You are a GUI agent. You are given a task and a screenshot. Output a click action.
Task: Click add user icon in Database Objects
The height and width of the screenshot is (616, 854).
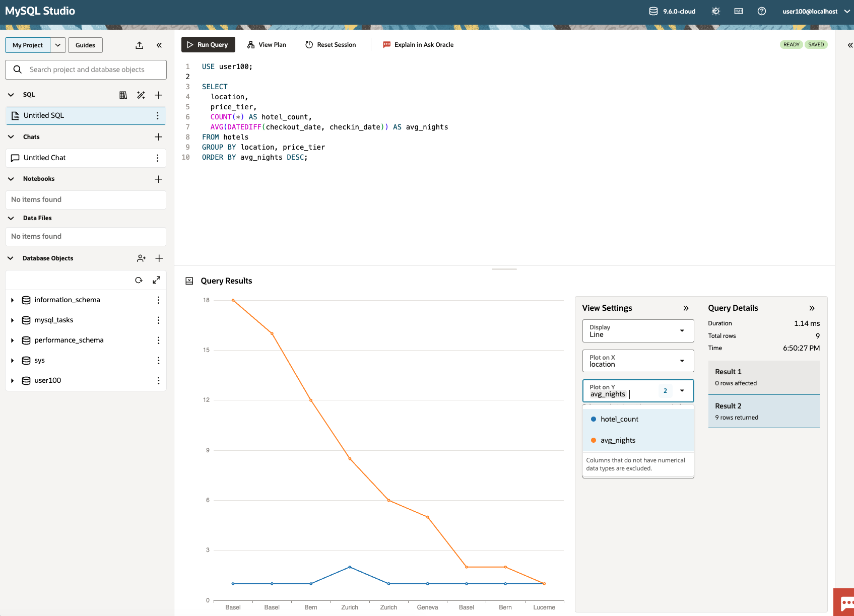[141, 258]
